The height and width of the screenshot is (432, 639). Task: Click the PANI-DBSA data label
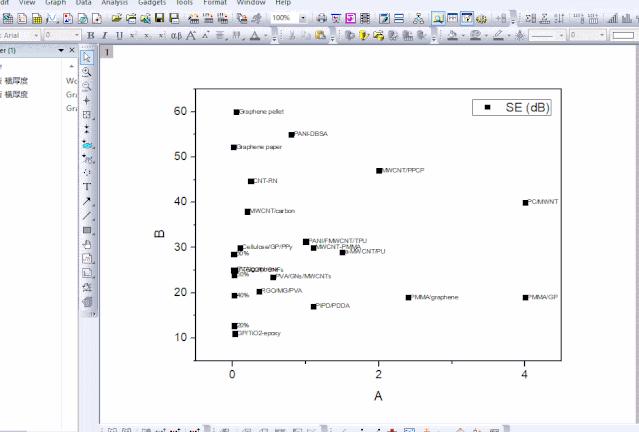311,134
